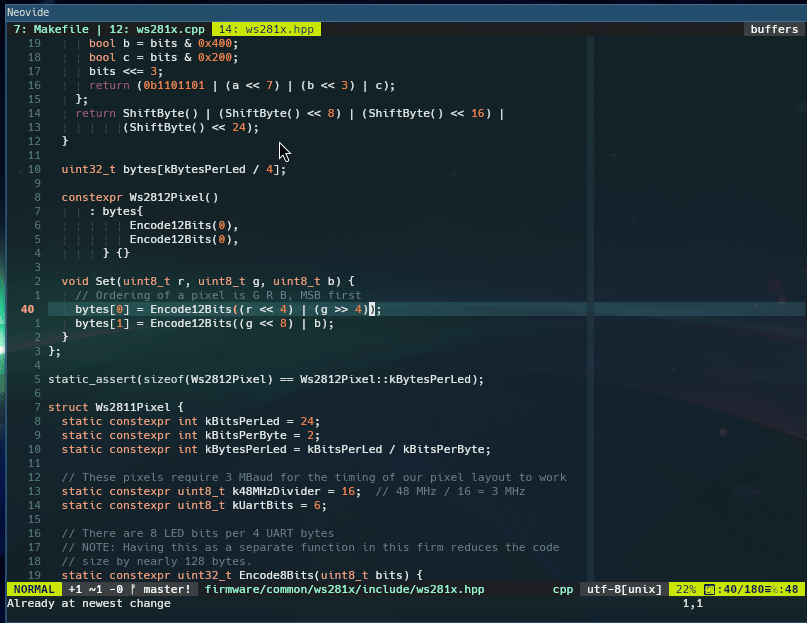807x623 pixels.
Task: Click the git branch icon beside master
Action: [x=133, y=589]
